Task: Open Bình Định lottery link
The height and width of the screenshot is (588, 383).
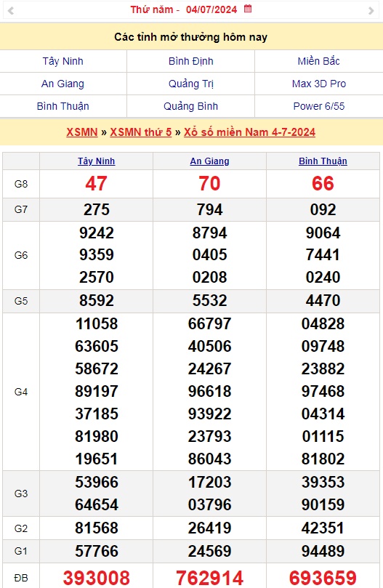Action: point(190,61)
